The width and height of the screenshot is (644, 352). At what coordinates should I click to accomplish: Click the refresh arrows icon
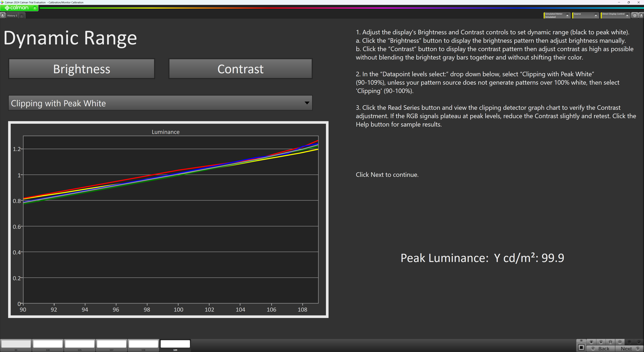629,342
